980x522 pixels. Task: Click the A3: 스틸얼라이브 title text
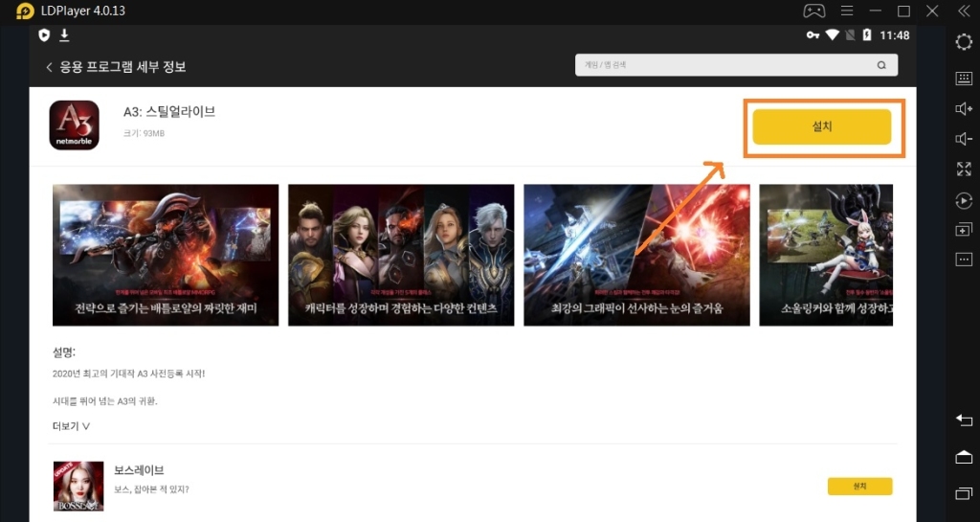(x=169, y=112)
